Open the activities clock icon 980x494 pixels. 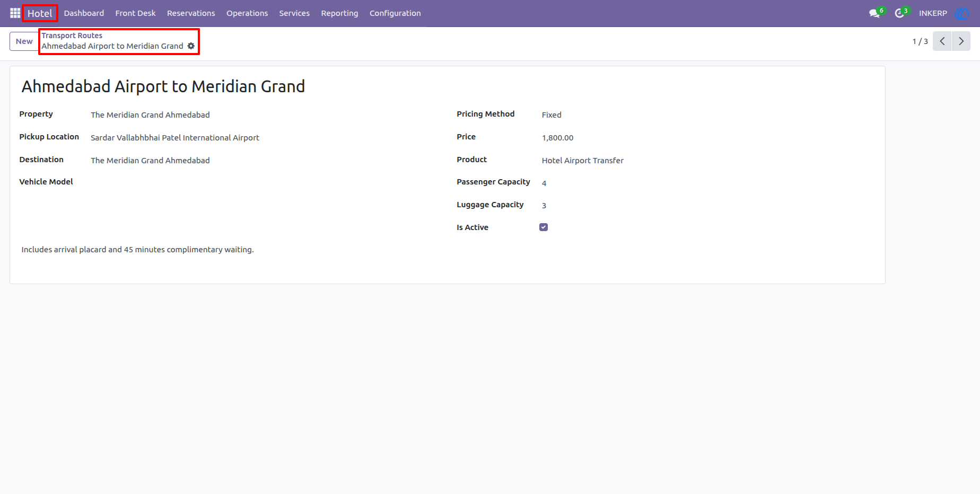(x=899, y=13)
